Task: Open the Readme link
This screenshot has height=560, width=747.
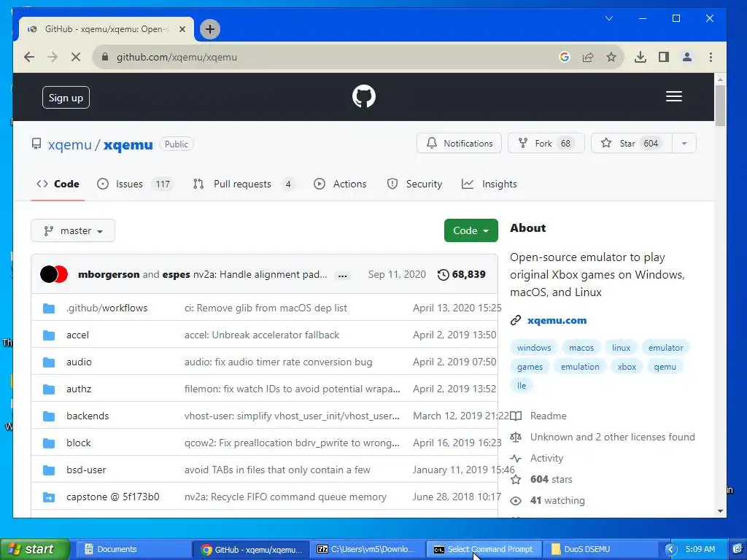Action: tap(548, 416)
